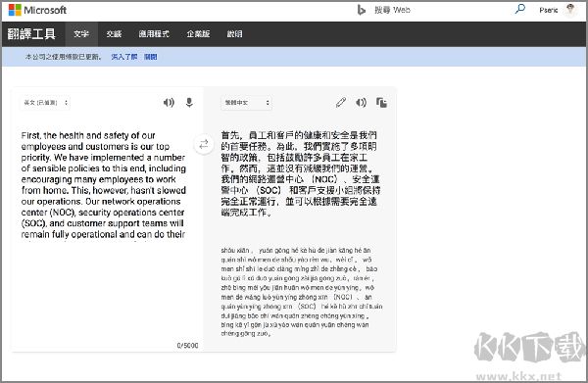
Task: Click 關閉 to dismiss notice
Action: pyautogui.click(x=150, y=57)
